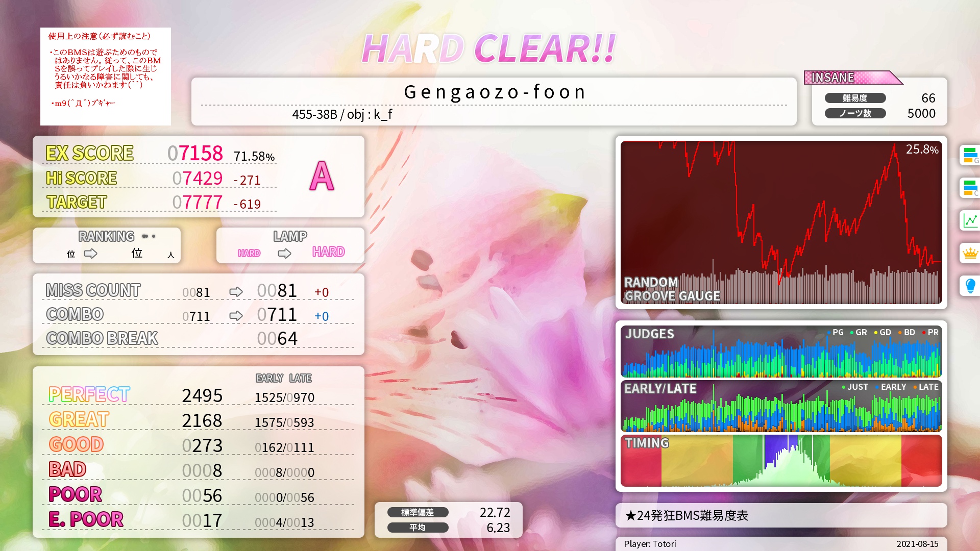
Task: Click the 平均 label pill
Action: pos(418,528)
